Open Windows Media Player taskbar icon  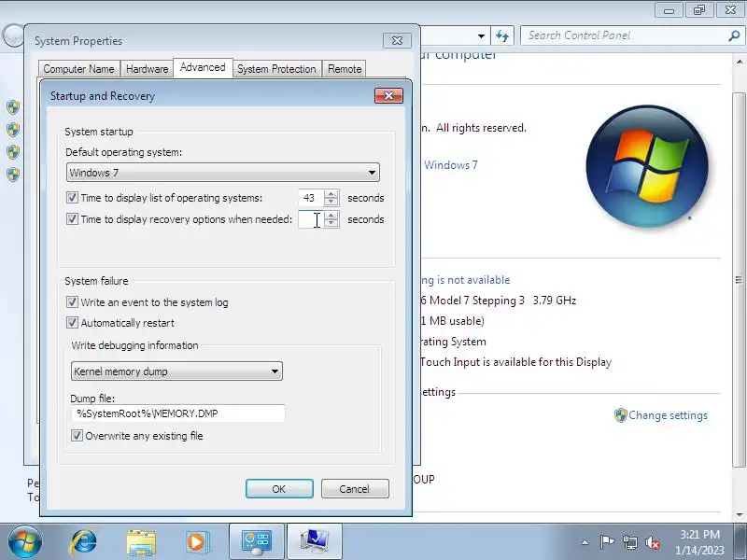click(196, 542)
